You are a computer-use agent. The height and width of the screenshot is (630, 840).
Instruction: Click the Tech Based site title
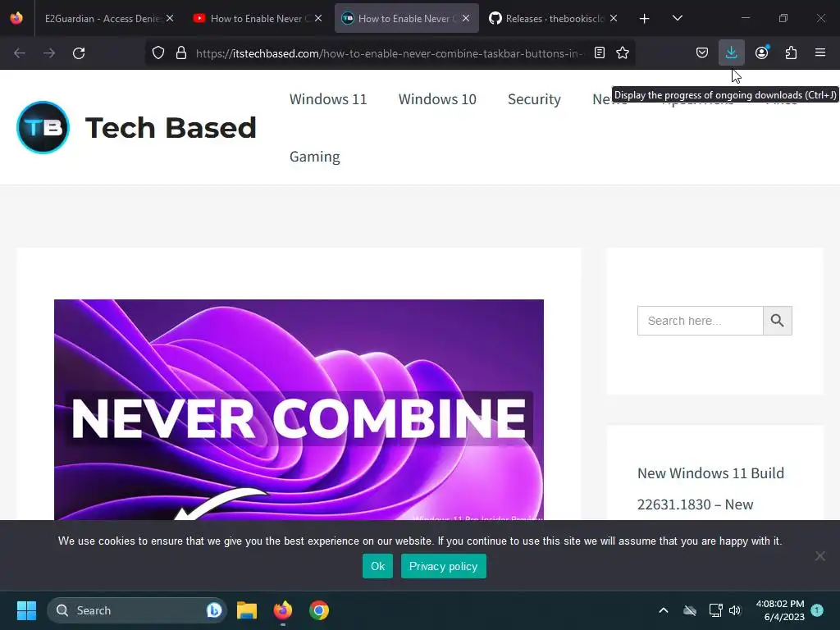click(x=171, y=127)
